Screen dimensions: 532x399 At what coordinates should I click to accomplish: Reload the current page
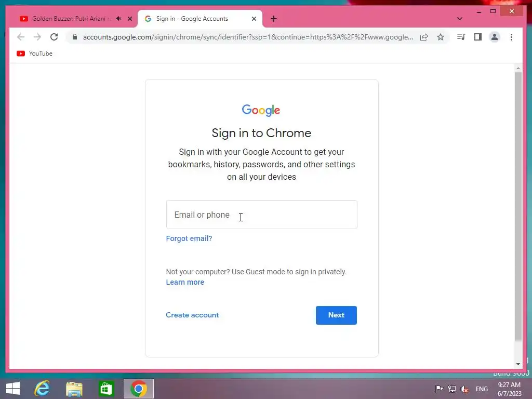[54, 37]
